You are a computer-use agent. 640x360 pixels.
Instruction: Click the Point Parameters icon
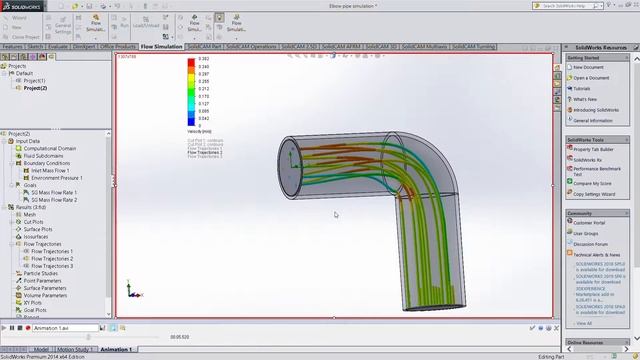pos(18,281)
